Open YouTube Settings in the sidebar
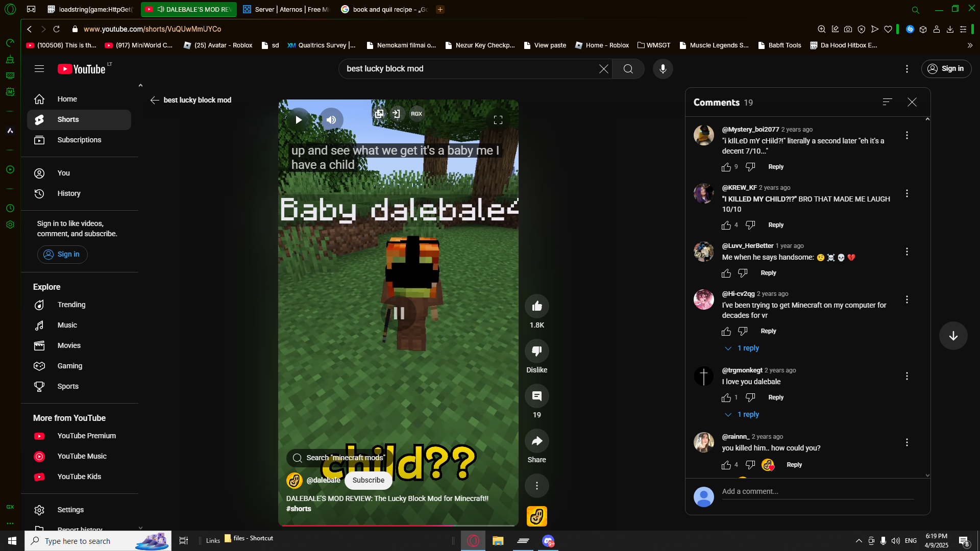Image resolution: width=980 pixels, height=551 pixels. [x=79, y=510]
